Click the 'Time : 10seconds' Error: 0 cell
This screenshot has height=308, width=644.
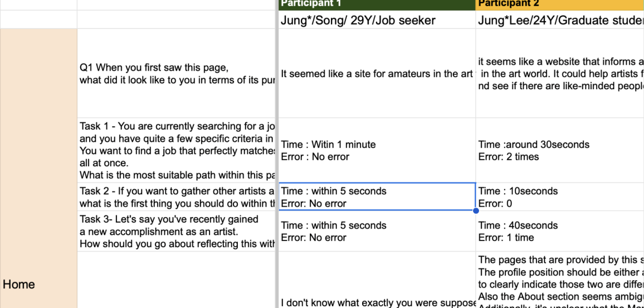[559, 197]
